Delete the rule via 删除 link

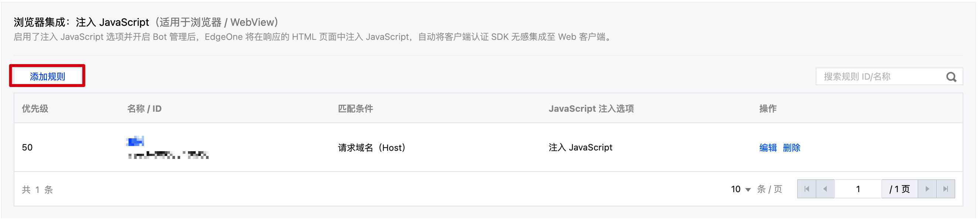click(x=791, y=148)
